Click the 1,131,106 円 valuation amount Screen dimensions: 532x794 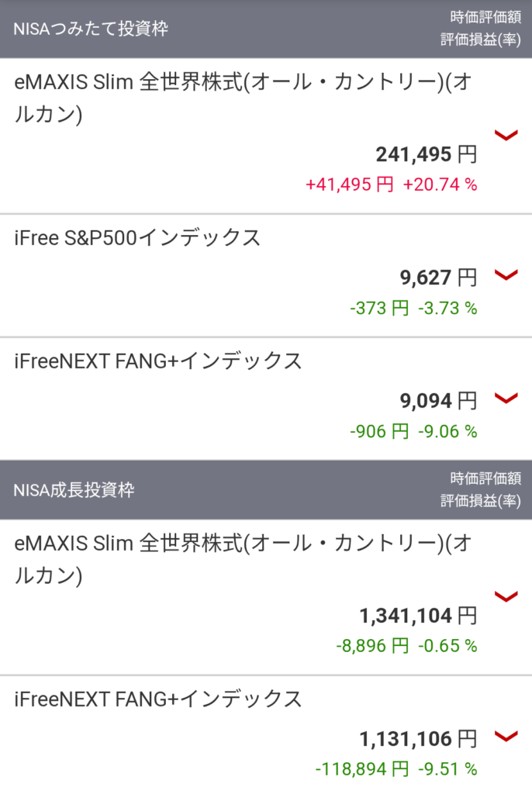(417, 739)
